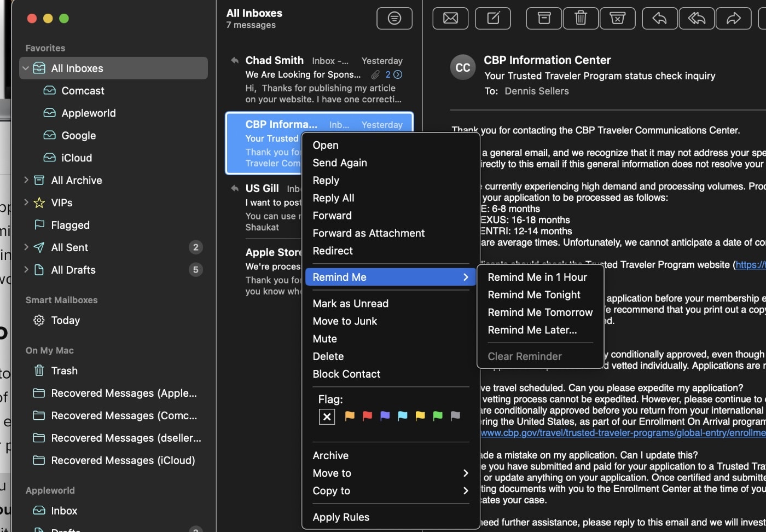
Task: Compose a new message with the pencil icon
Action: point(493,19)
